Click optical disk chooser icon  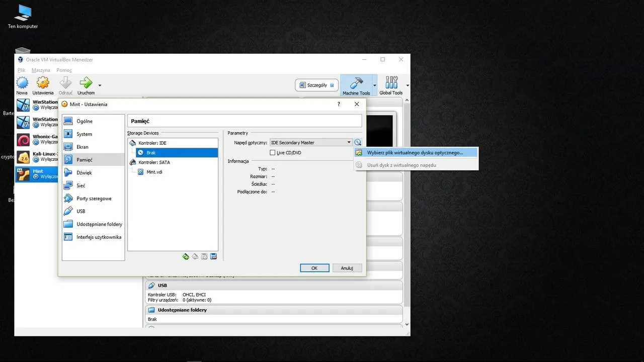(358, 143)
